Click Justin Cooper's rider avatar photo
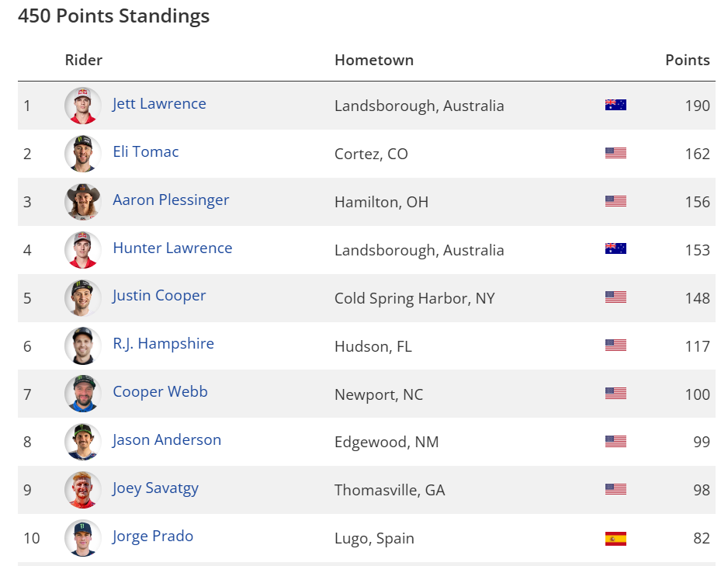This screenshot has height=566, width=728. coord(83,298)
